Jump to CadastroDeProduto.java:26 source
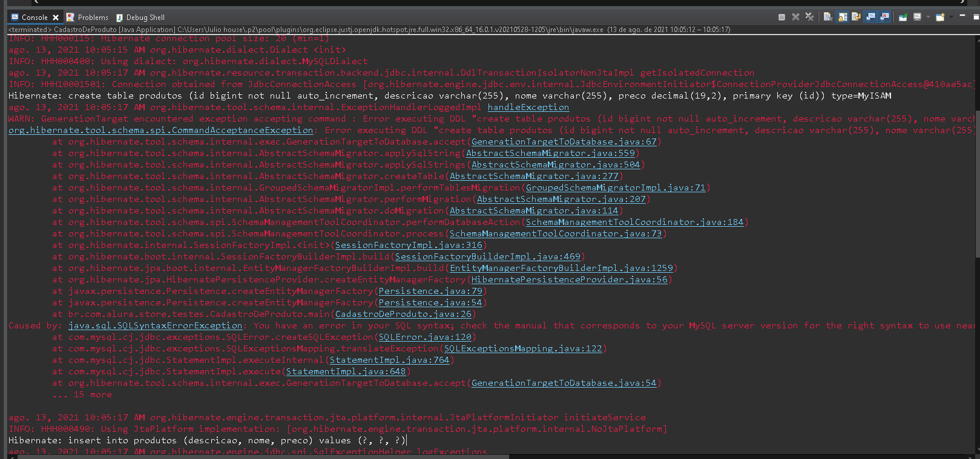This screenshot has height=459, width=980. [x=403, y=314]
